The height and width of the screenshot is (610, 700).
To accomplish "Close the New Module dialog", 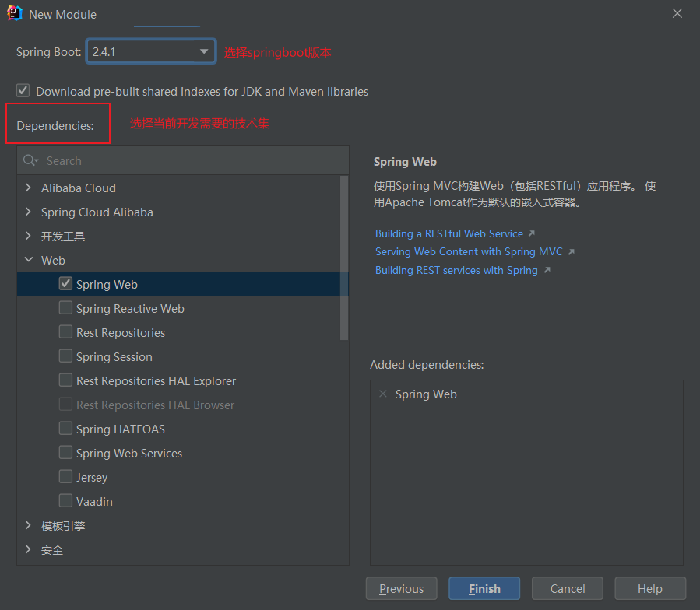I will pyautogui.click(x=677, y=13).
